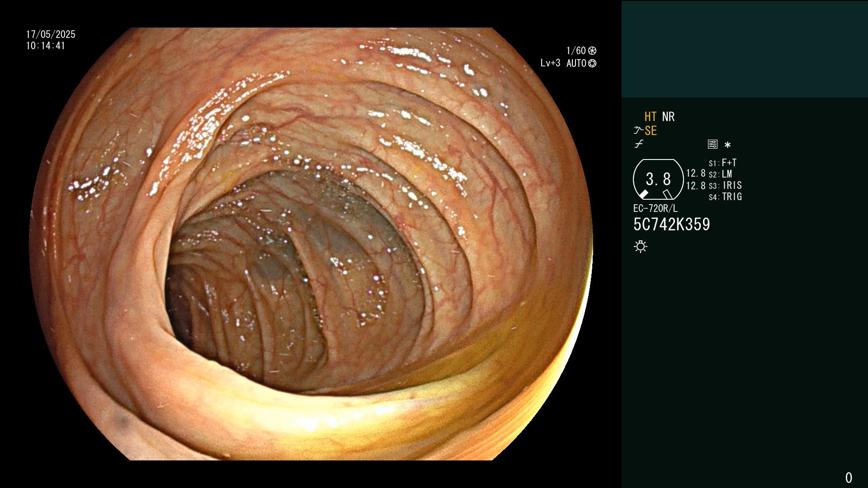Click the HT indicator label

650,117
